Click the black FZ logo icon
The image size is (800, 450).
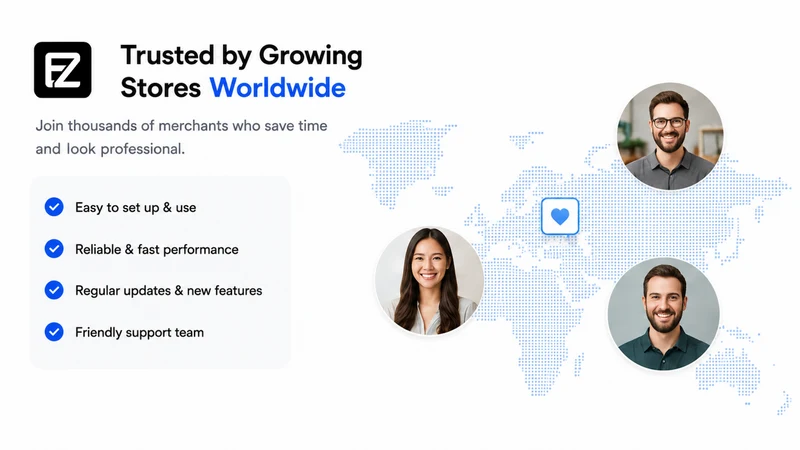point(63,70)
